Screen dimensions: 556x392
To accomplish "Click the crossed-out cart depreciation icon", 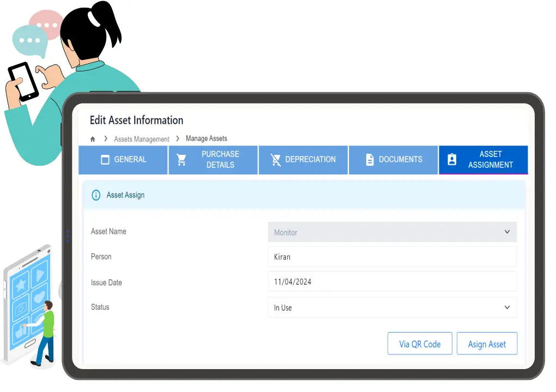I will coord(275,160).
